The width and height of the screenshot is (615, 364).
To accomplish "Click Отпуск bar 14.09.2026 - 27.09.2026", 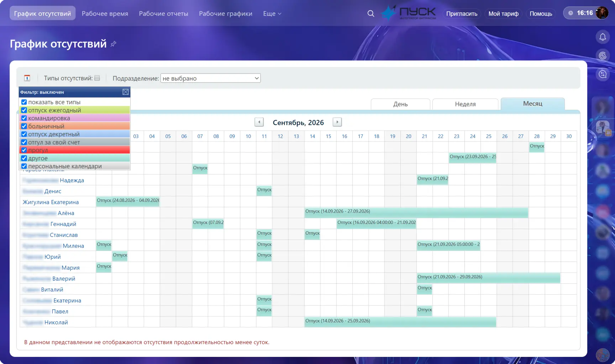I will 416,213.
